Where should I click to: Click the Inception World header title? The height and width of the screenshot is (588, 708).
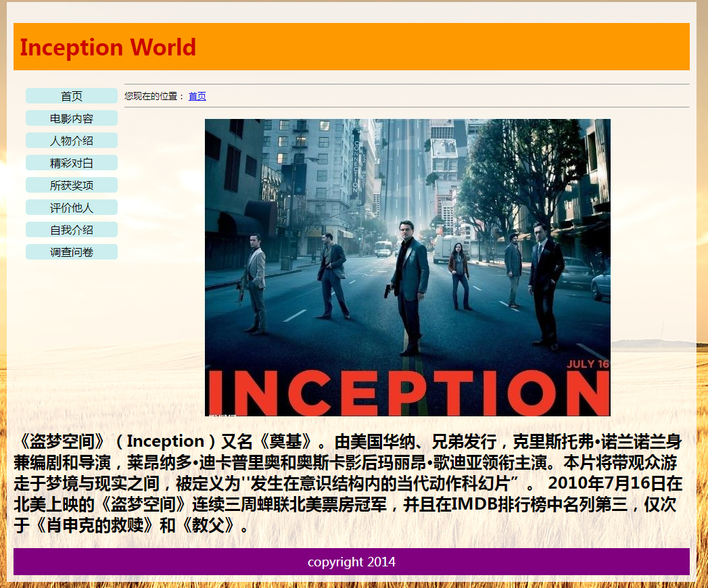[108, 47]
